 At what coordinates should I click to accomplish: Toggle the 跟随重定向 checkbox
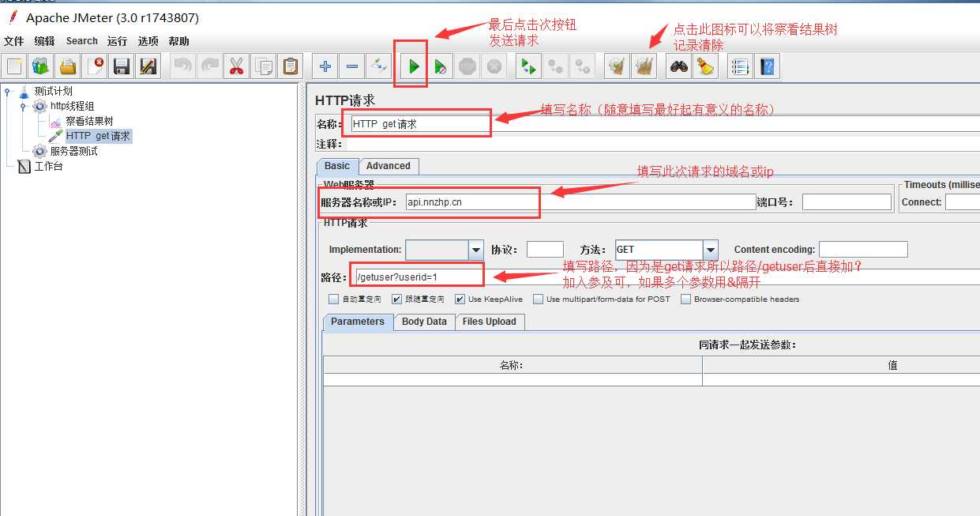(x=396, y=299)
